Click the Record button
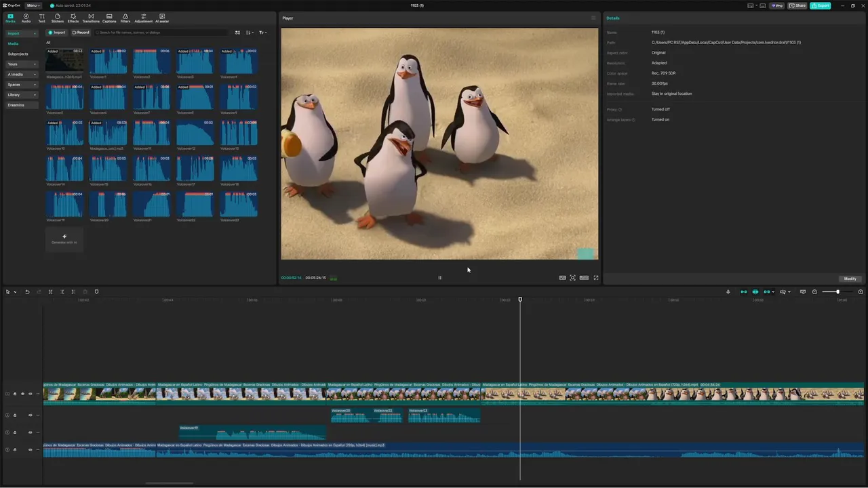Screen dimensions: 868x488 coord(81,33)
